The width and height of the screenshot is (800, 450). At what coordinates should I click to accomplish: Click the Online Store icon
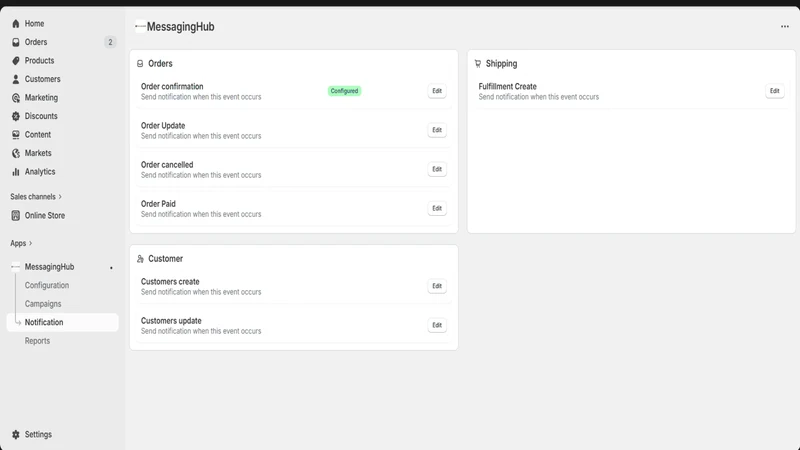pyautogui.click(x=16, y=216)
